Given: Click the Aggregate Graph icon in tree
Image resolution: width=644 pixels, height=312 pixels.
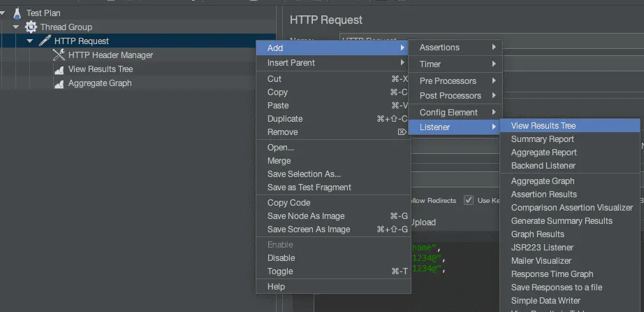Looking at the screenshot, I should point(59,83).
